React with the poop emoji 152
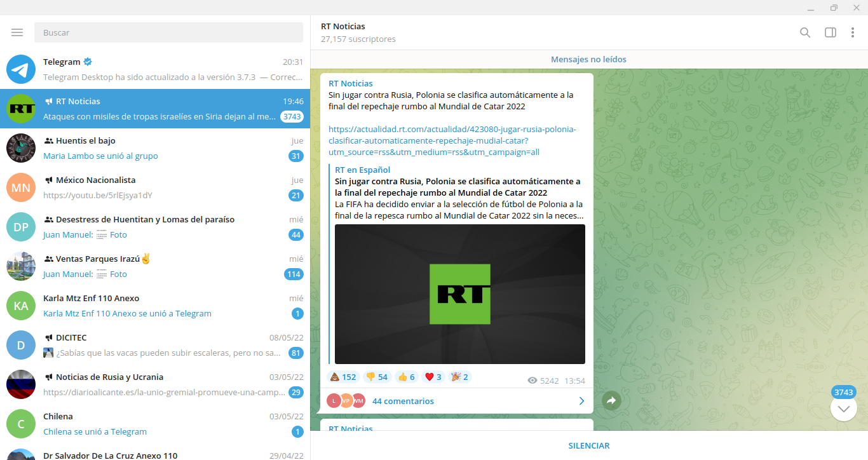The image size is (868, 460). coord(343,377)
